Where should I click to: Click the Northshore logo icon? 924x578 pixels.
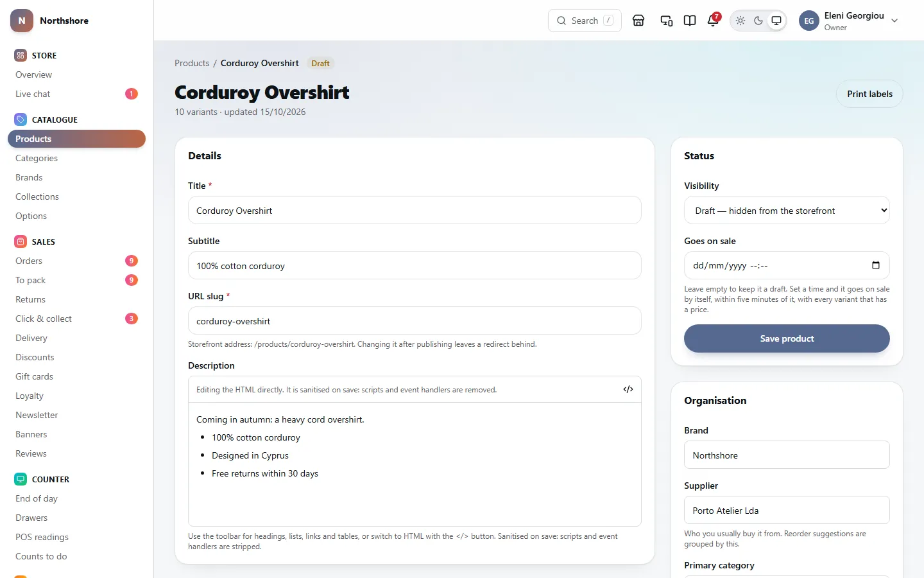22,21
